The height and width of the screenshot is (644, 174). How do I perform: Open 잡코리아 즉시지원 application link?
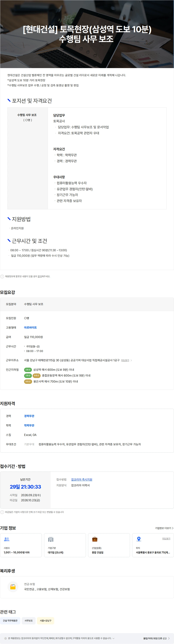(x=82, y=480)
